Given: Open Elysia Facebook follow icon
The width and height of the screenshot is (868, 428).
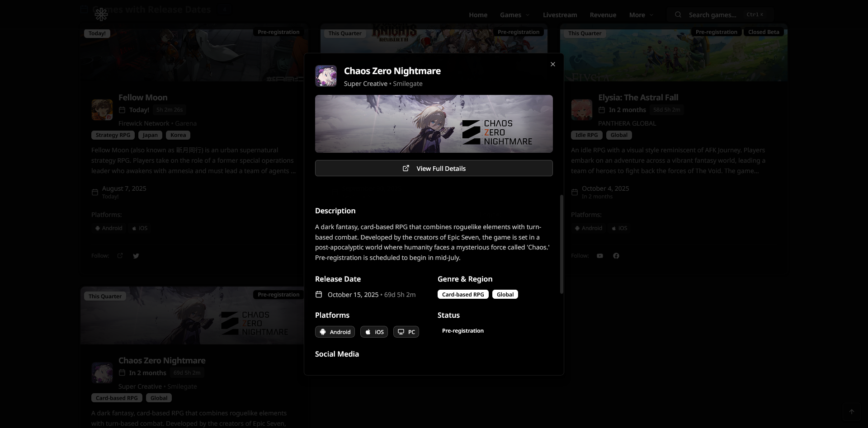Looking at the screenshot, I should 616,256.
